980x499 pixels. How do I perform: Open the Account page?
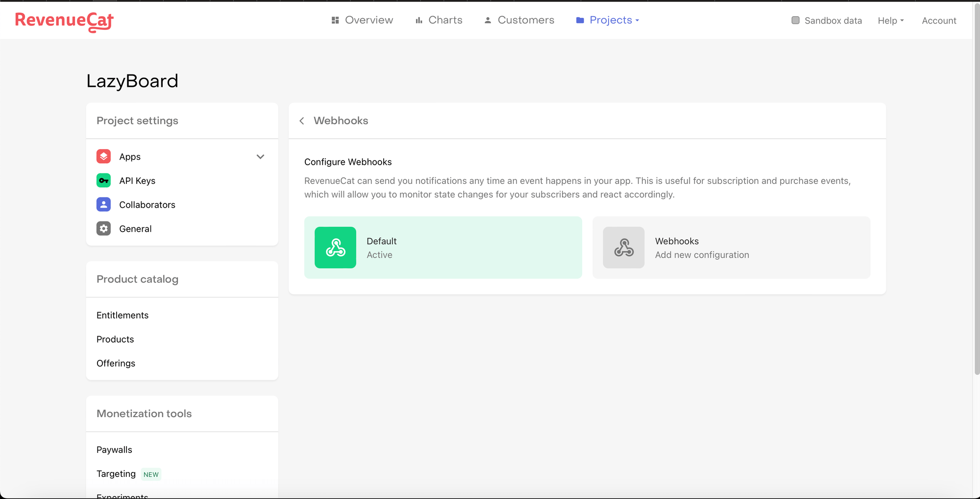939,21
